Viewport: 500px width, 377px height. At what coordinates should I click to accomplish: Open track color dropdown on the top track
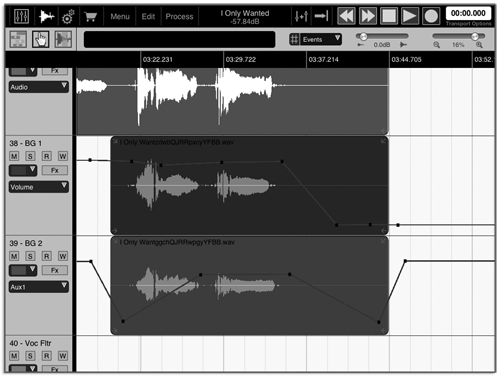(23, 71)
